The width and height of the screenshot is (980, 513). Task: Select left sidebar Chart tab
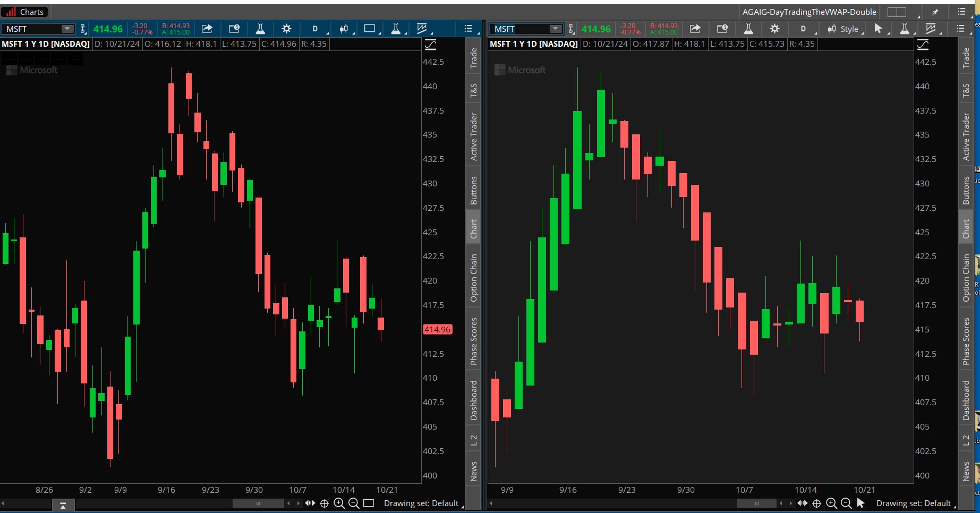tap(473, 229)
